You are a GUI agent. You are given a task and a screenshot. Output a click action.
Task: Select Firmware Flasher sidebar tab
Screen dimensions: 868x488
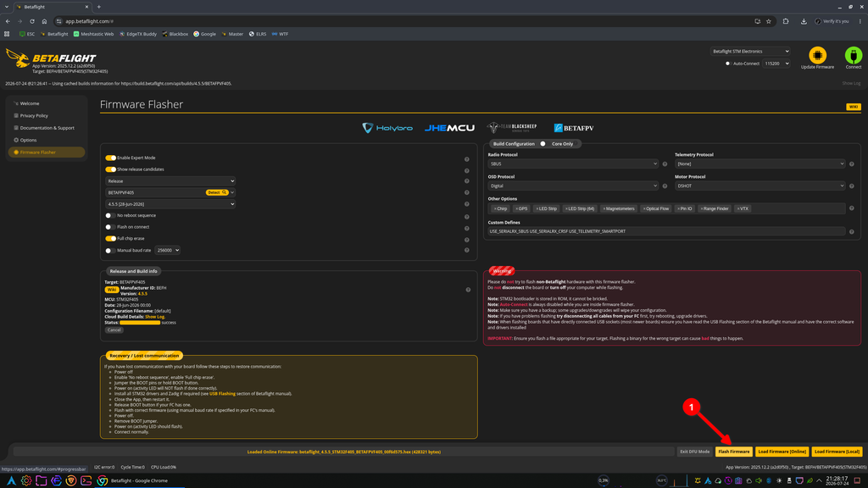[x=47, y=152]
